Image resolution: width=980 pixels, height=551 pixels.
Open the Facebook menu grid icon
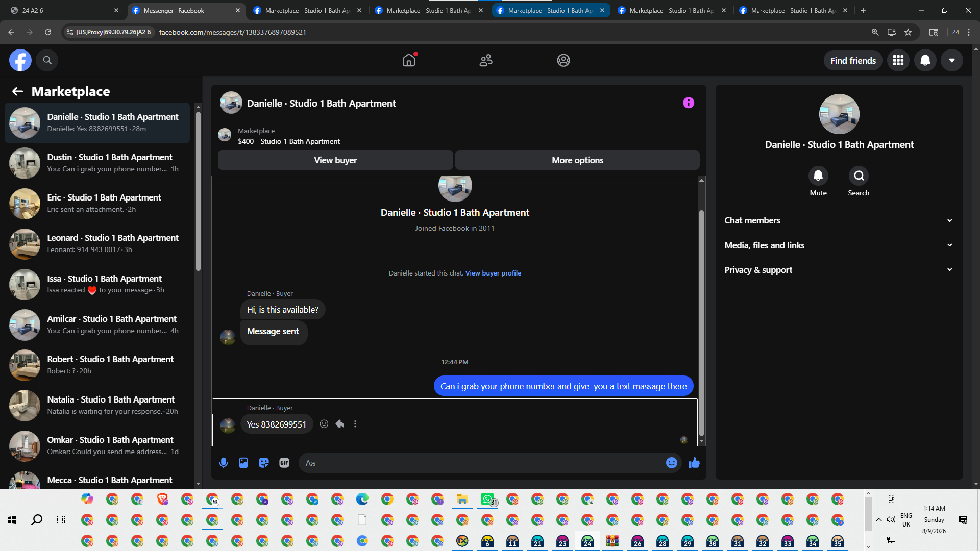(x=898, y=60)
